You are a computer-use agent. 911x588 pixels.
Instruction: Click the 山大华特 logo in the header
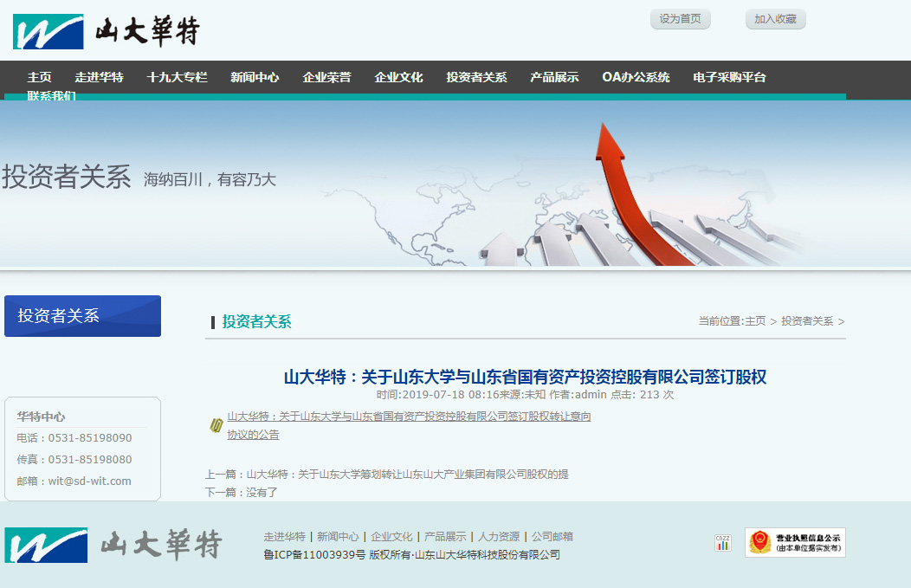pyautogui.click(x=107, y=31)
